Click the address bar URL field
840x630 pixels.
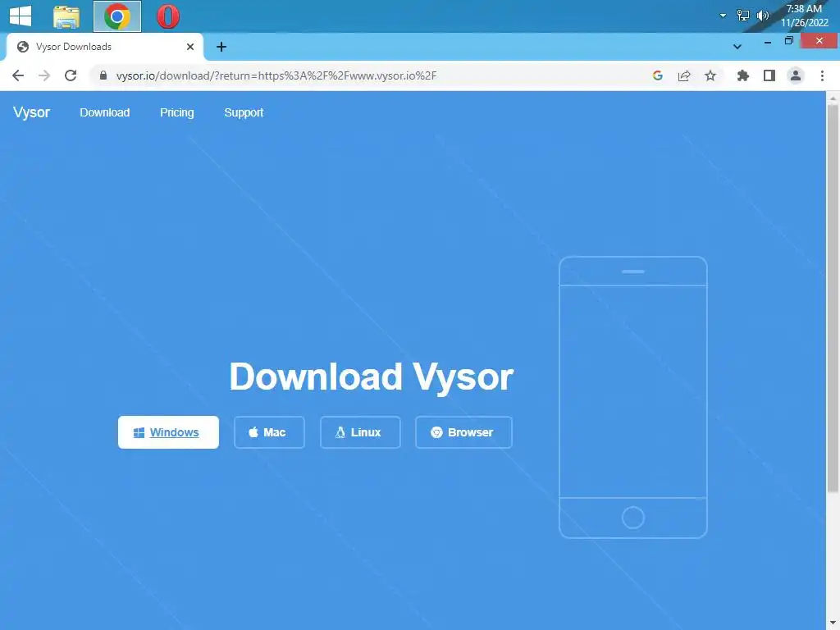(370, 75)
